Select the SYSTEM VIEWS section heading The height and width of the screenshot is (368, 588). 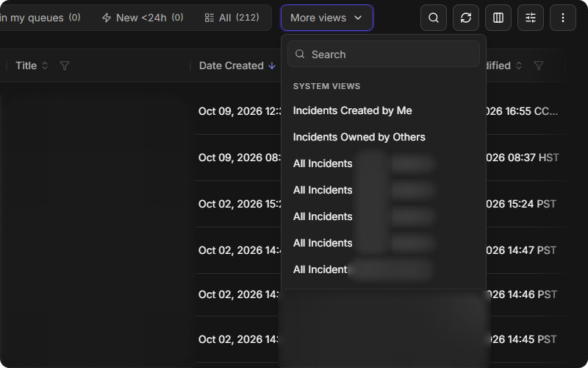[326, 86]
